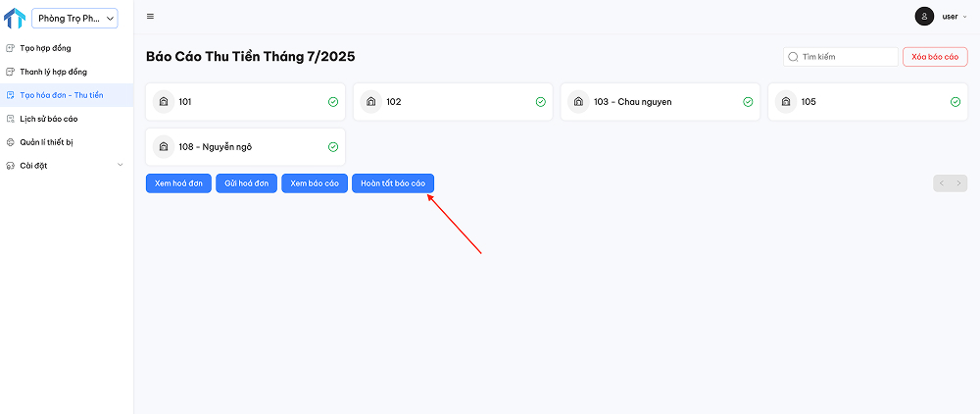Toggle green checkmark on 103 - Chau nguyen
Viewport: 980px width, 414px height.
coord(748,102)
